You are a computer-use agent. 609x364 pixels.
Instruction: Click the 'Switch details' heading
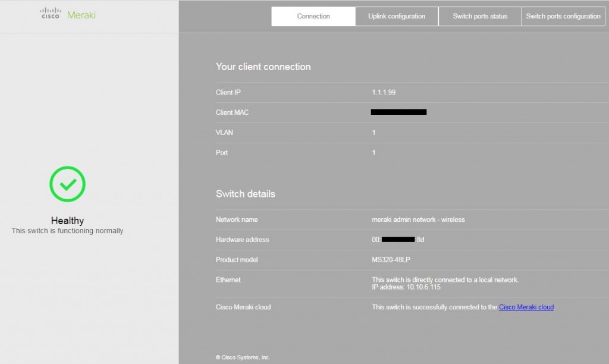[246, 194]
